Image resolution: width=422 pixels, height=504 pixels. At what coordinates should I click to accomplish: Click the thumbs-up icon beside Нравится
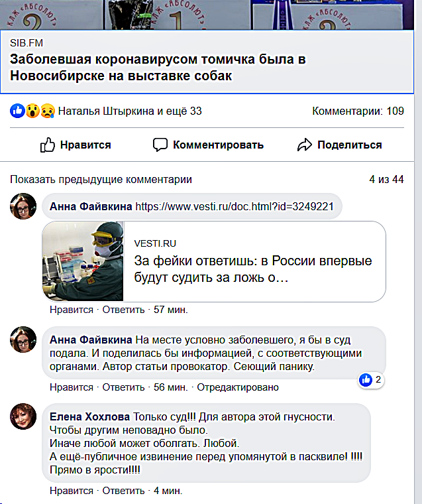[48, 145]
